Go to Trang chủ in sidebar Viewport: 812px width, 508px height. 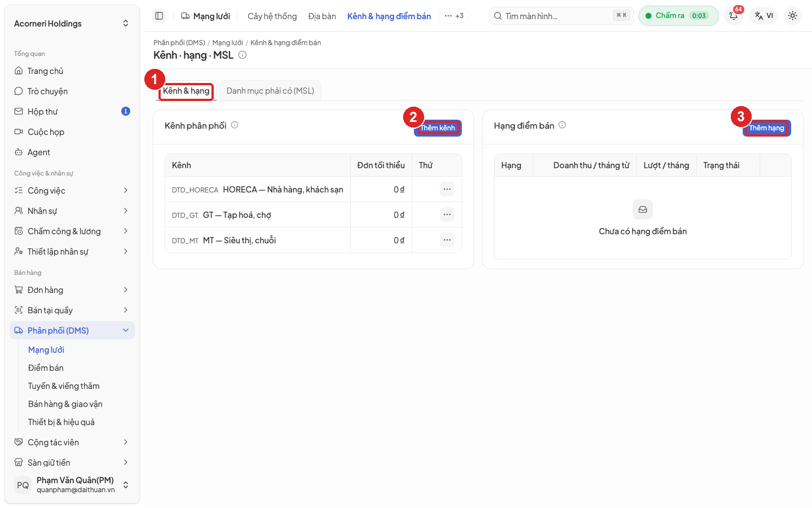pos(72,71)
